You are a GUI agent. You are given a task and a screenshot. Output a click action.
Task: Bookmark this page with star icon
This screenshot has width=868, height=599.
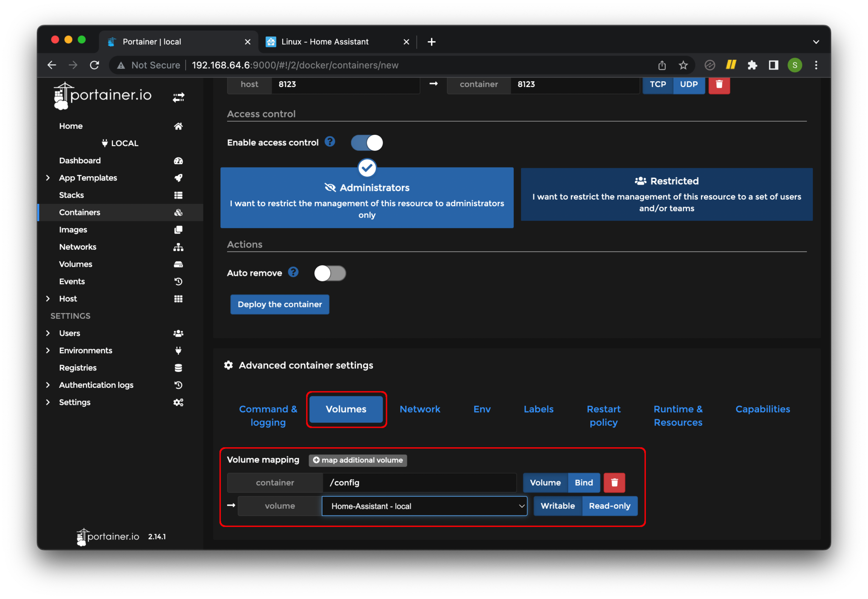(683, 65)
